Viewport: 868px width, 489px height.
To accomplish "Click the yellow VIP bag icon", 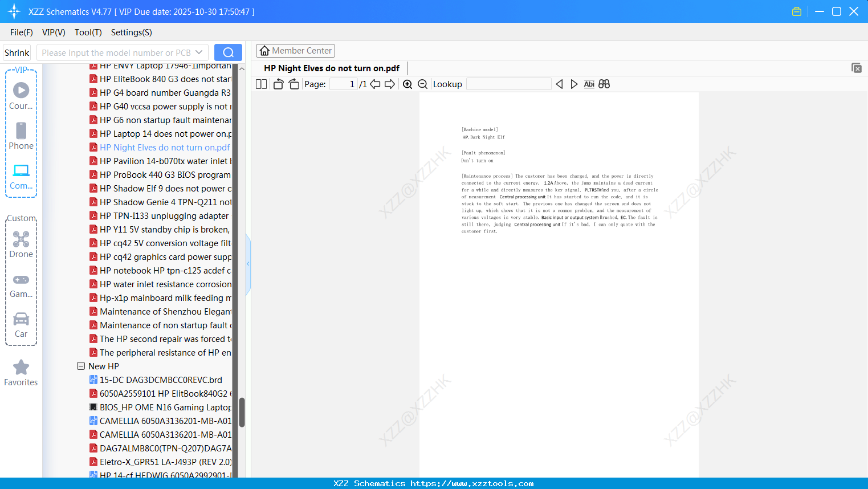I will pos(797,11).
